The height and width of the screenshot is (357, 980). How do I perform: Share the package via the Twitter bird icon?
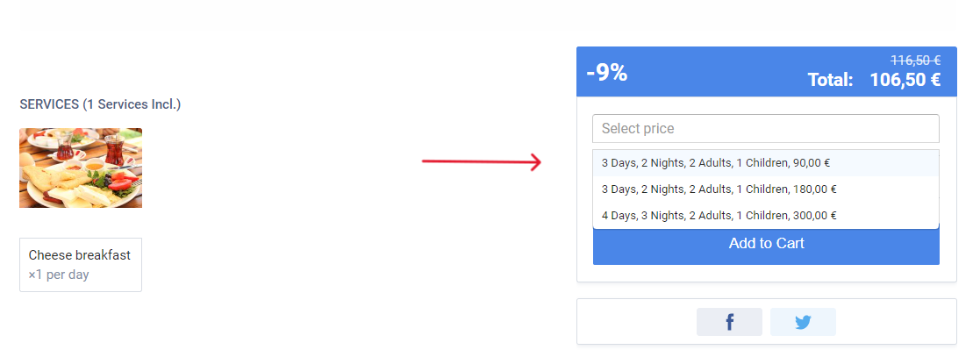[803, 322]
